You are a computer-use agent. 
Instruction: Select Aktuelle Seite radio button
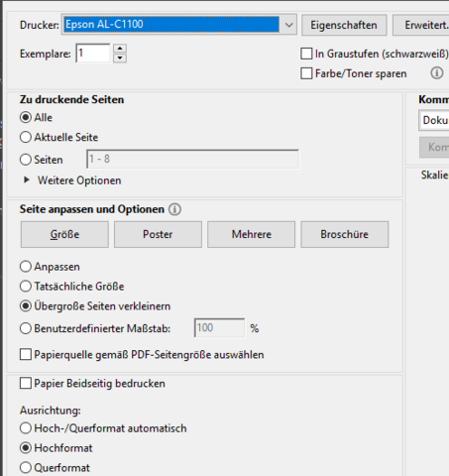26,137
